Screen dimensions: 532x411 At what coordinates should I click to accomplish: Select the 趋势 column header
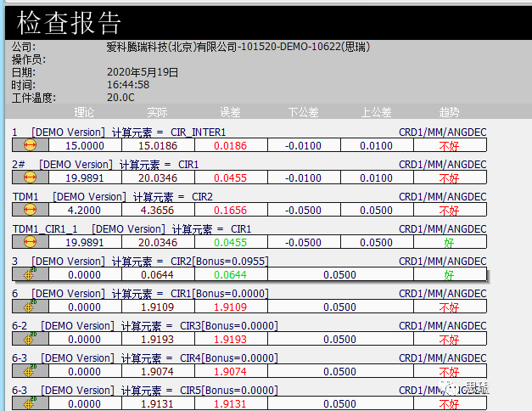click(x=449, y=112)
